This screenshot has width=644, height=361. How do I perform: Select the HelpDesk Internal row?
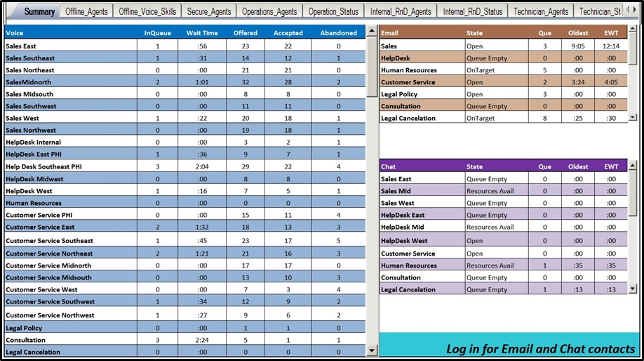185,142
